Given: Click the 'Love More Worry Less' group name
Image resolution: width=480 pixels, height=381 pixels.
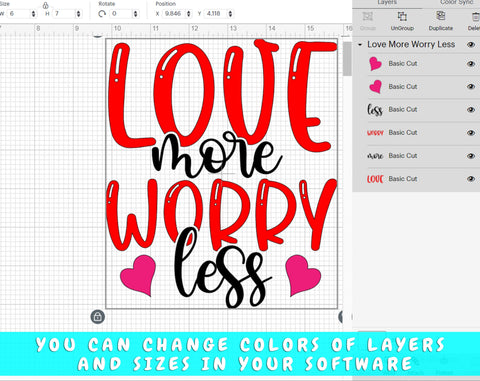Looking at the screenshot, I should pos(411,44).
